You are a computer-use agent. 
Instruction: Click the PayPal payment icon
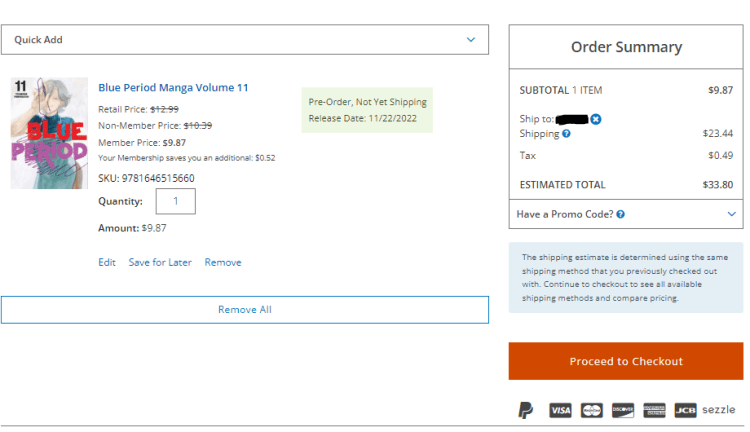[x=526, y=410]
